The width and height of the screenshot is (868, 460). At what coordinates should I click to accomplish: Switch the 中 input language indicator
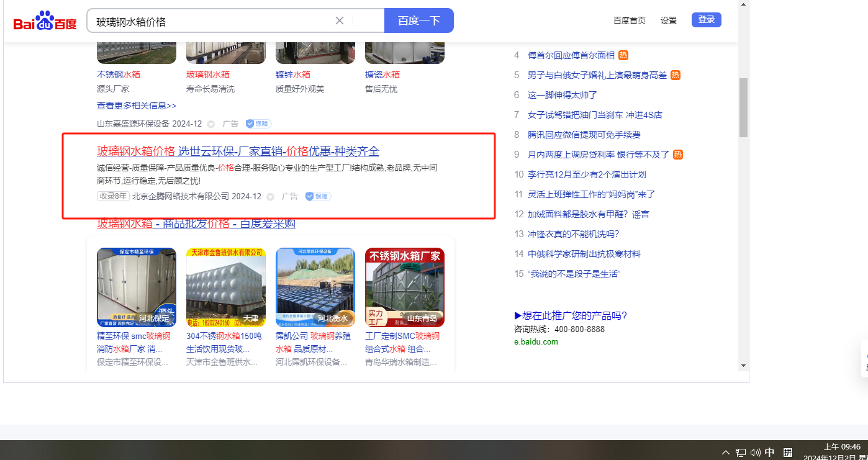point(770,453)
